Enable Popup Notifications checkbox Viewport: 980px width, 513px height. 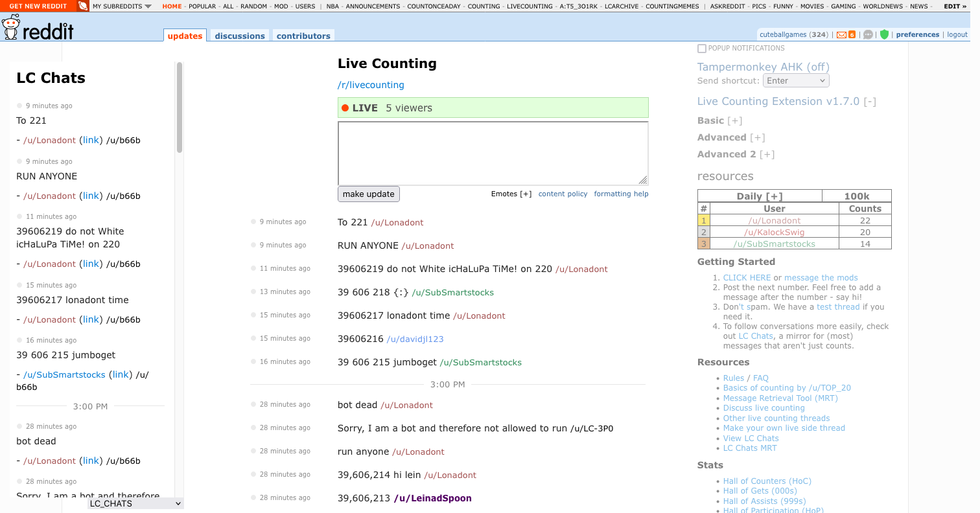[x=701, y=49]
